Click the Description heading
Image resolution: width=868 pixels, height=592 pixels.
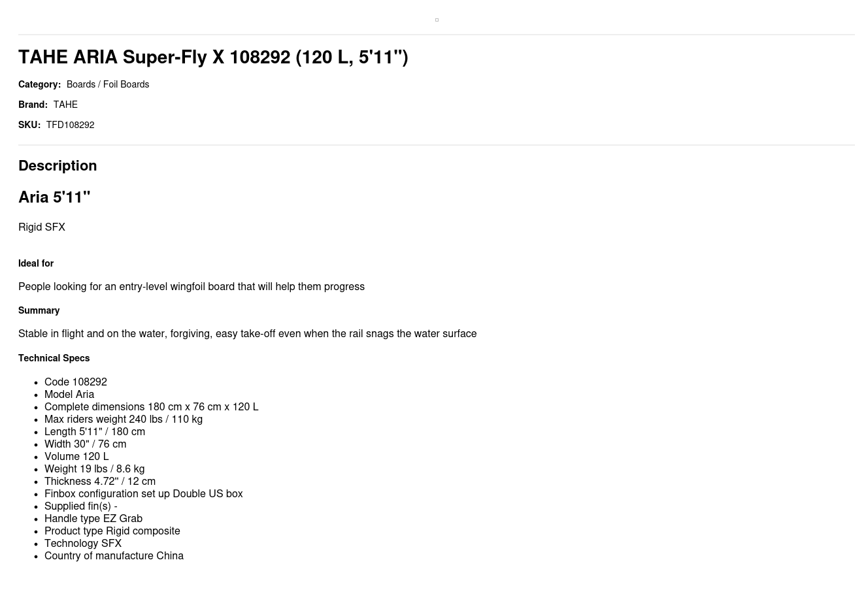point(58,166)
